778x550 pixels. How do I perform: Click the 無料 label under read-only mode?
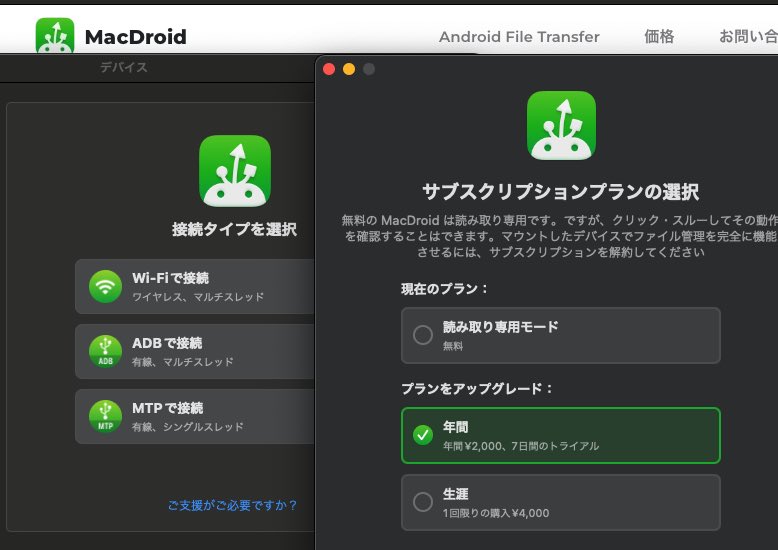(453, 346)
